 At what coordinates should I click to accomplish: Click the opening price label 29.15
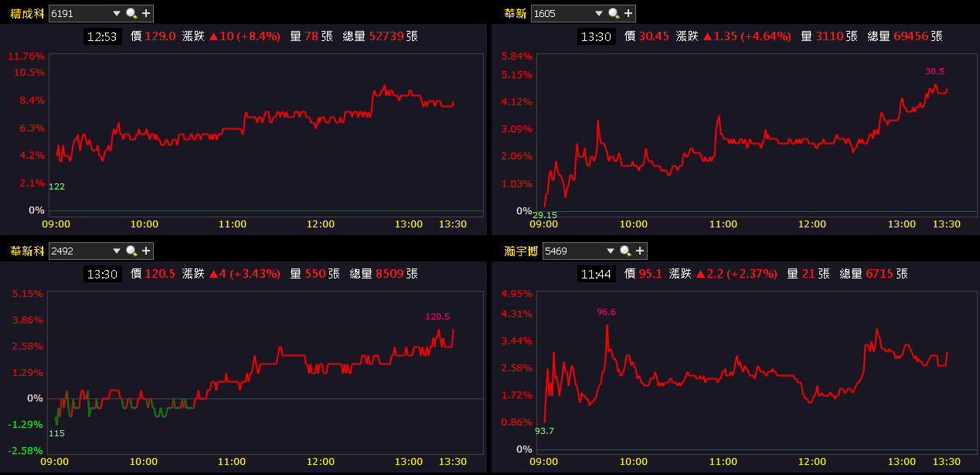[544, 215]
